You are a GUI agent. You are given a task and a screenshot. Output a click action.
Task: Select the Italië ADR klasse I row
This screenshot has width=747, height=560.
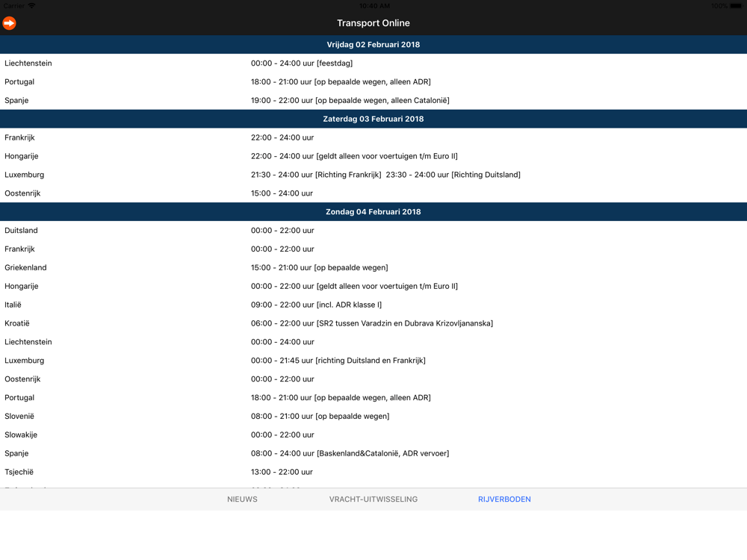pos(373,305)
